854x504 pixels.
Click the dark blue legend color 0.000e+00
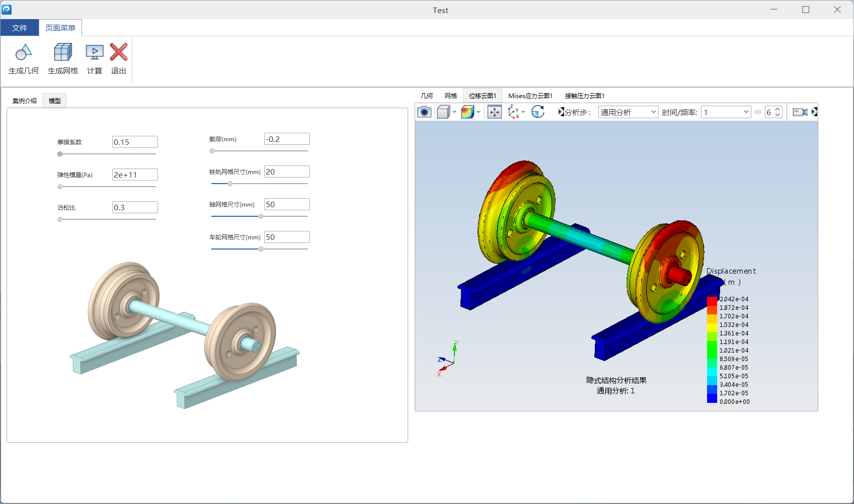tap(712, 398)
